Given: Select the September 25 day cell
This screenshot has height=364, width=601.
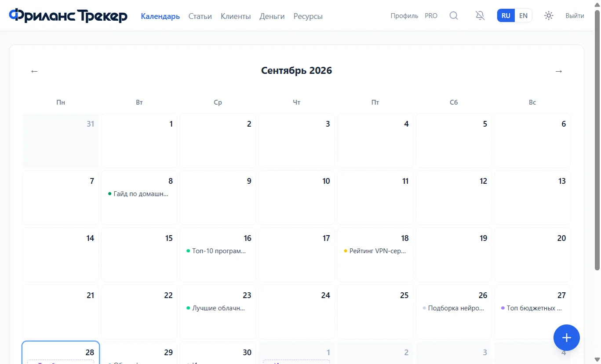Looking at the screenshot, I should tap(375, 312).
